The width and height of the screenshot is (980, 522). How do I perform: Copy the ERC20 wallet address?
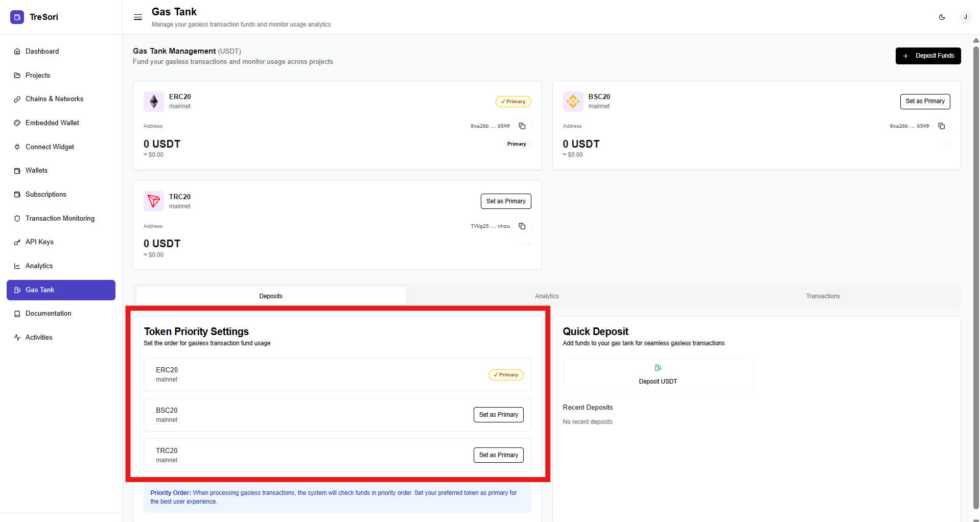click(522, 126)
